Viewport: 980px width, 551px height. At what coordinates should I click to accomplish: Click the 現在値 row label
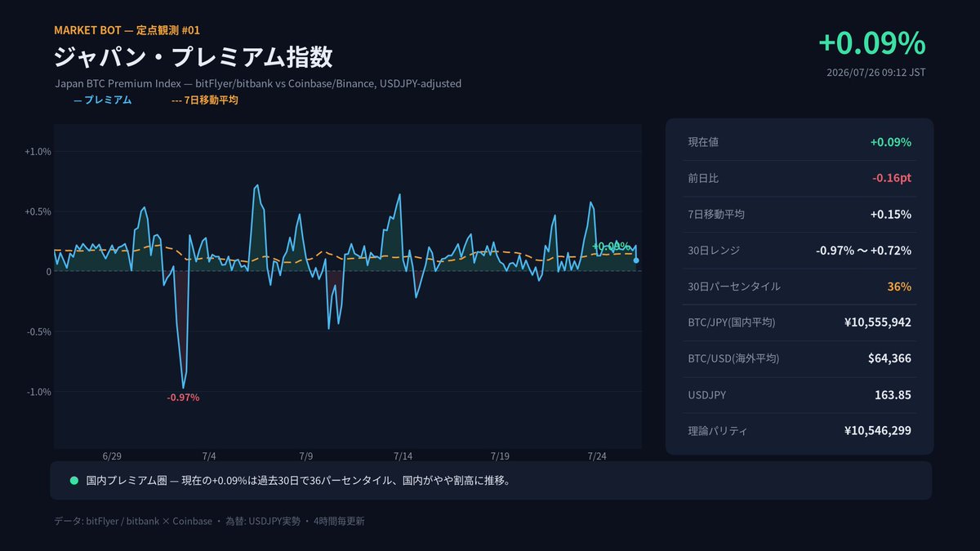703,142
